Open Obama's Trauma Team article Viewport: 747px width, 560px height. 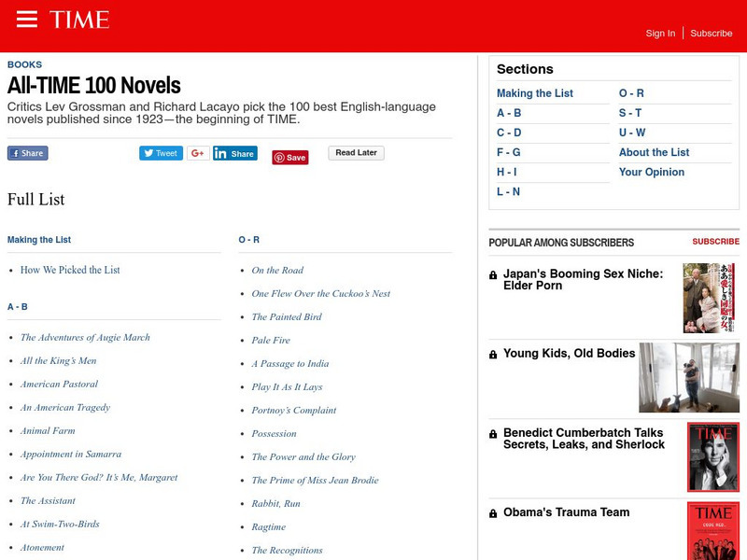click(x=567, y=512)
